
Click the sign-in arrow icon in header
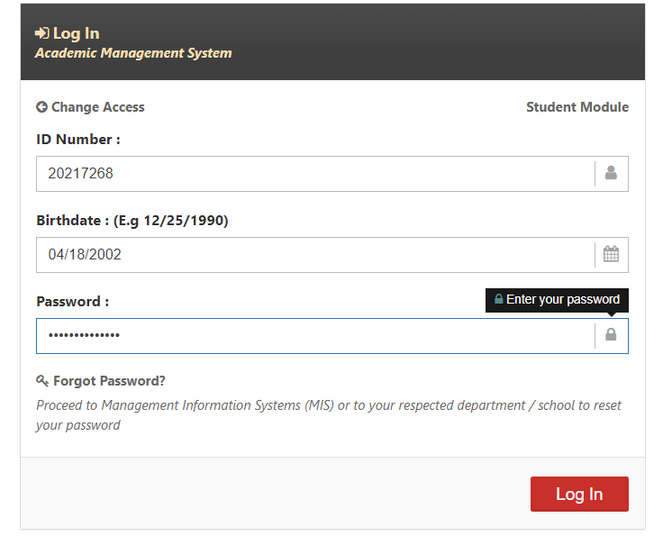coord(42,34)
